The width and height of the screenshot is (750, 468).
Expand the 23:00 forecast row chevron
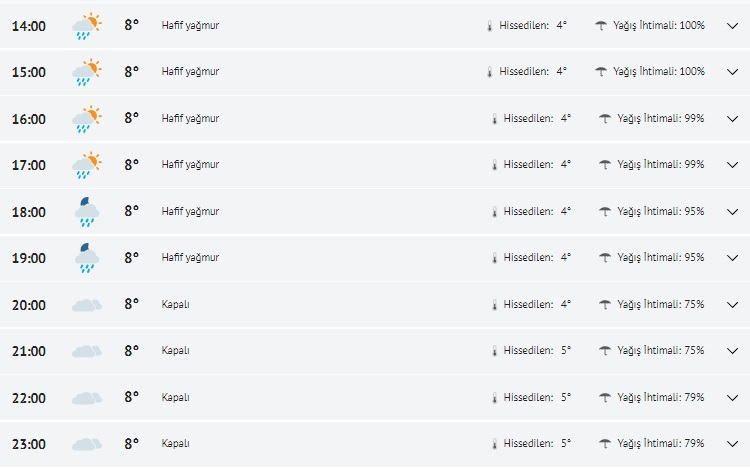730,444
